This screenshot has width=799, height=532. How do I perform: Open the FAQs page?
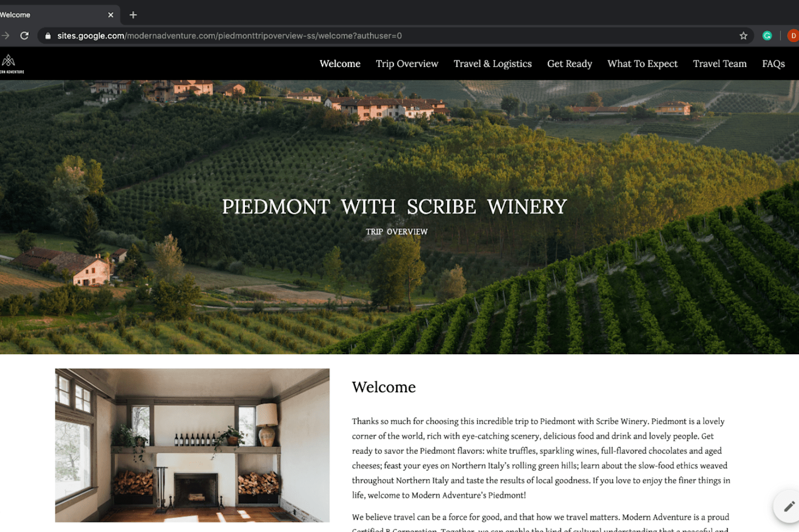pyautogui.click(x=773, y=64)
